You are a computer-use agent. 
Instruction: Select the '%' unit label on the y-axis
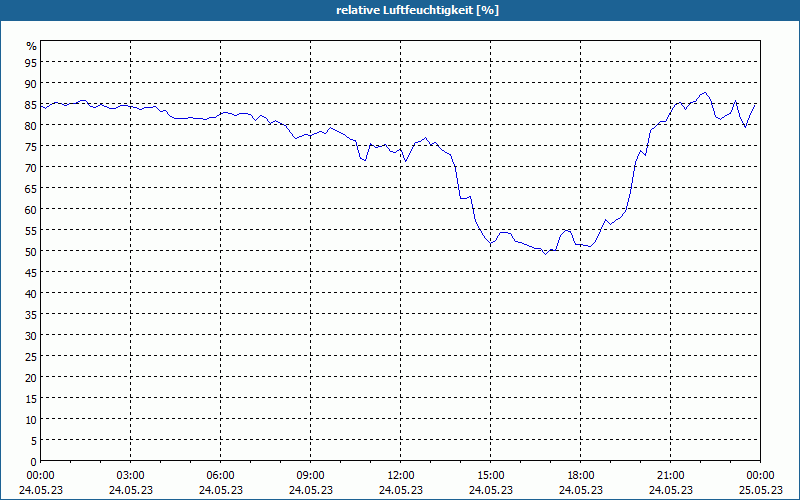[x=32, y=46]
